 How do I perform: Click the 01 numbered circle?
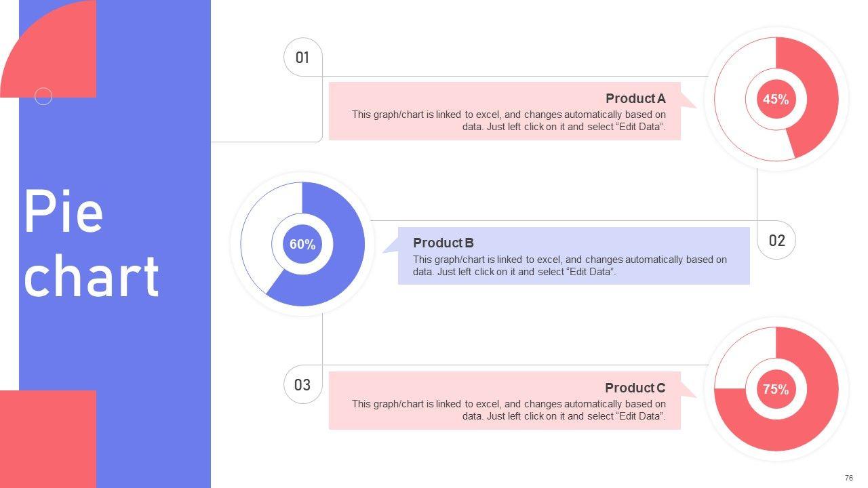[302, 58]
